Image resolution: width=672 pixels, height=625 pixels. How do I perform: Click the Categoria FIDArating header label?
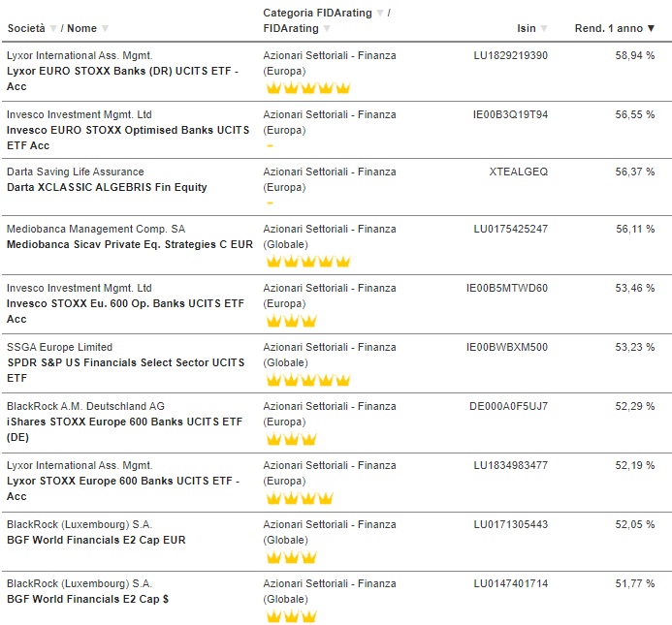[317, 14]
